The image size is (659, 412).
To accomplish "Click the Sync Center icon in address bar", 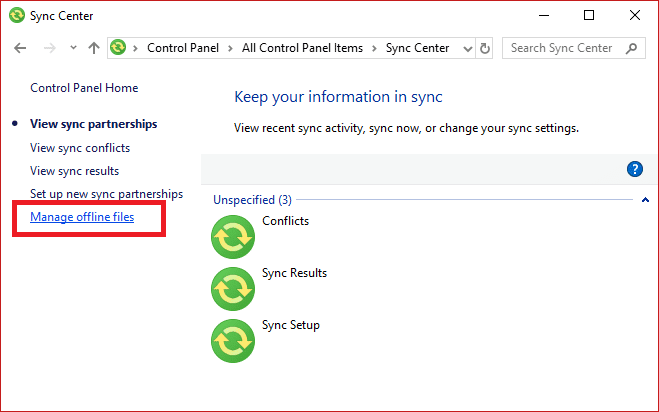I will 119,48.
